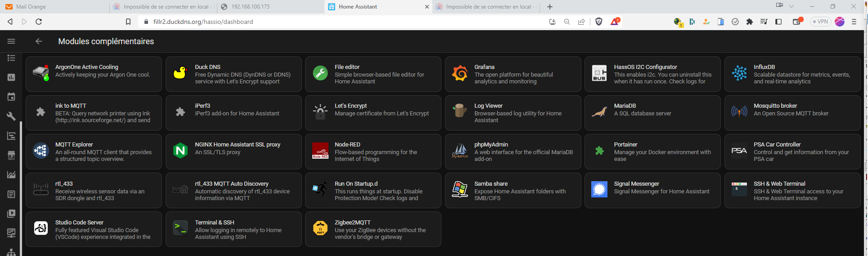
Task: Open the ArgonOne Active Cooling add-on icon
Action: (41, 73)
